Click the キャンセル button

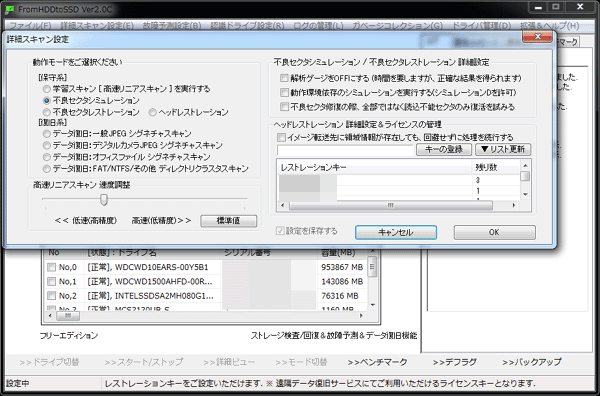pyautogui.click(x=396, y=232)
